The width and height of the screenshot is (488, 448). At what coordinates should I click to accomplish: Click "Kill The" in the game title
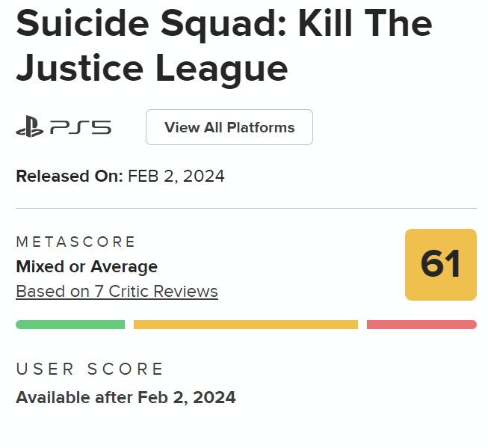click(x=365, y=24)
